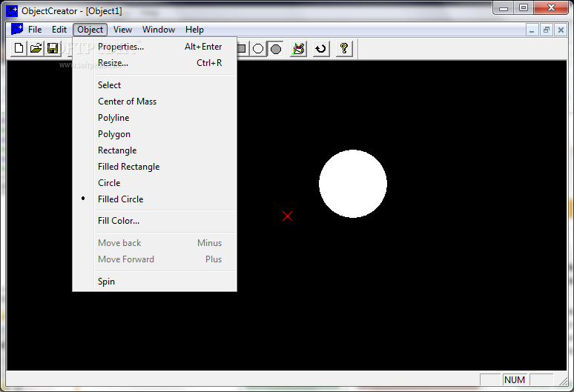Pick the Rectangle tool entry
The image size is (574, 392).
click(x=154, y=150)
